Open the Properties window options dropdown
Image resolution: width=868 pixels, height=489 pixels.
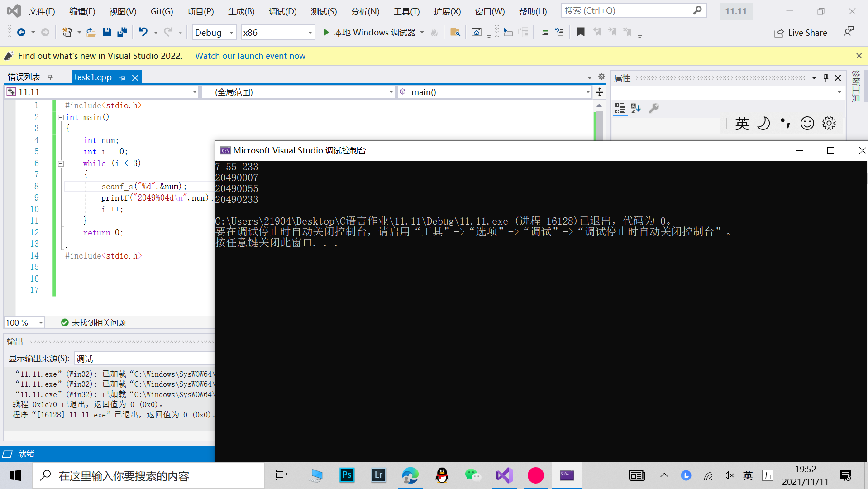(814, 77)
